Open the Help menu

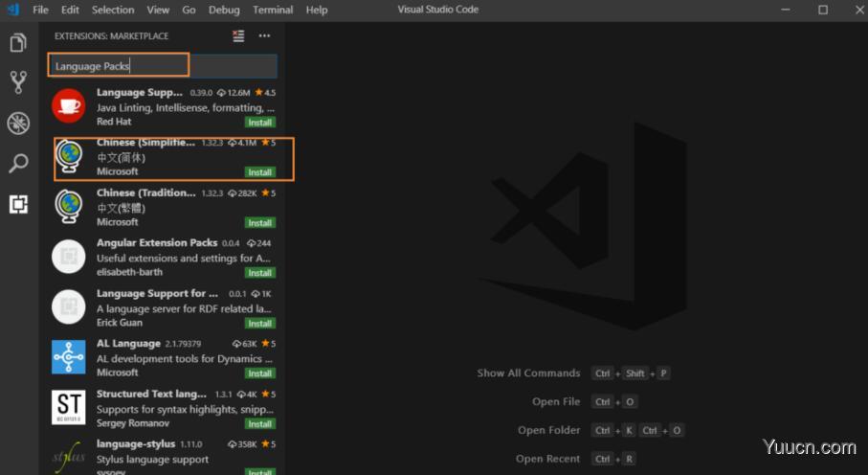(317, 10)
